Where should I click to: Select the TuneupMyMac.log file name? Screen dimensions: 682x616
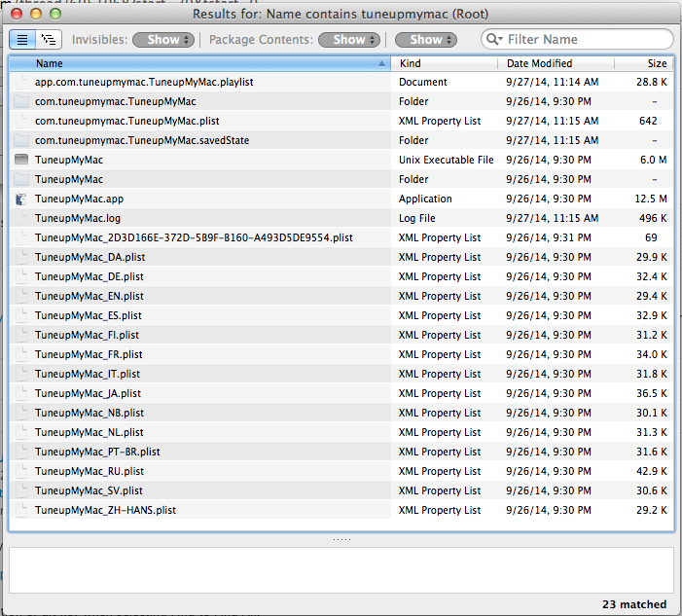(x=78, y=218)
